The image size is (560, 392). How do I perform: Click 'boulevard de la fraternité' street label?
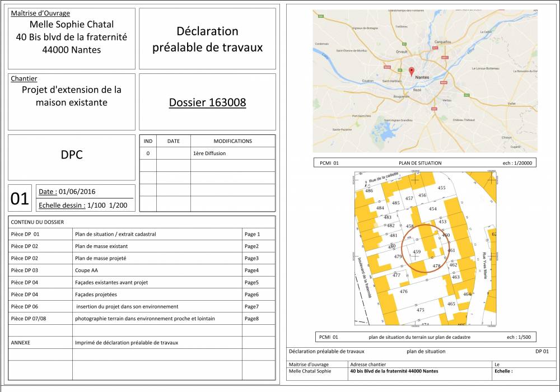click(x=365, y=277)
